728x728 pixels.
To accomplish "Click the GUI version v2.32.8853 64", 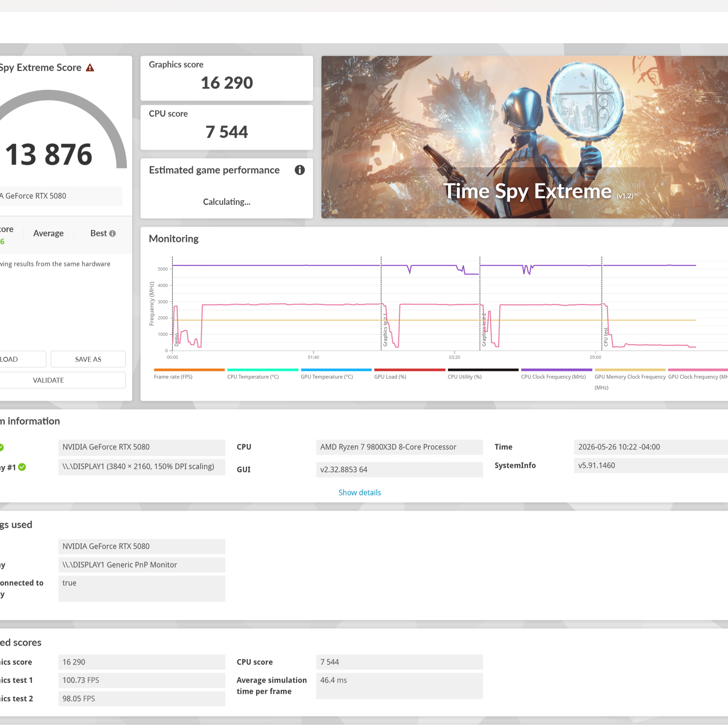I will (400, 470).
